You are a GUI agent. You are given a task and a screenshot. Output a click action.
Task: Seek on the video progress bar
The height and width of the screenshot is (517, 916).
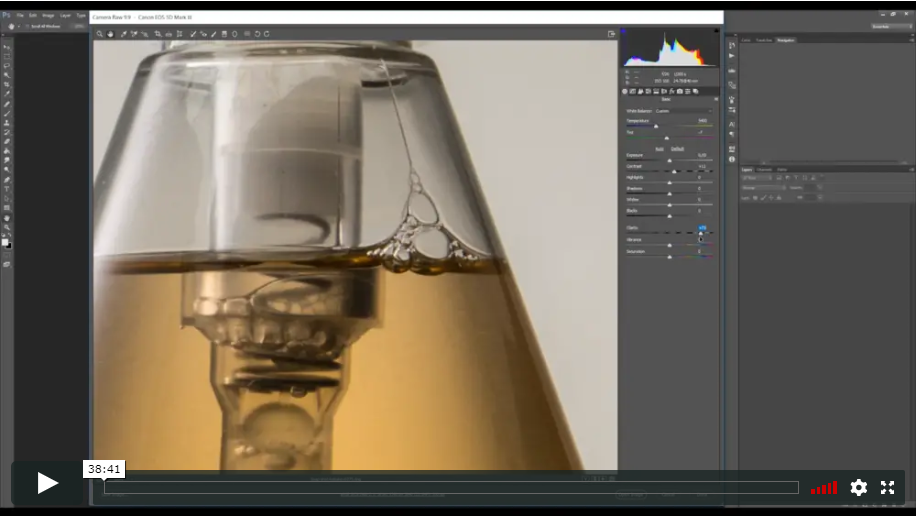(451, 487)
